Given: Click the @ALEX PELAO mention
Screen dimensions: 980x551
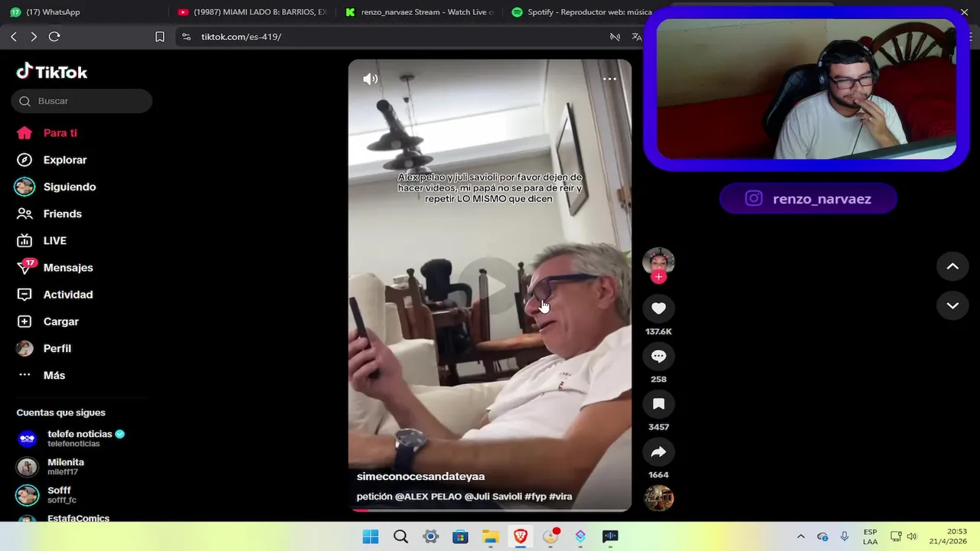Looking at the screenshot, I should pyautogui.click(x=427, y=497).
